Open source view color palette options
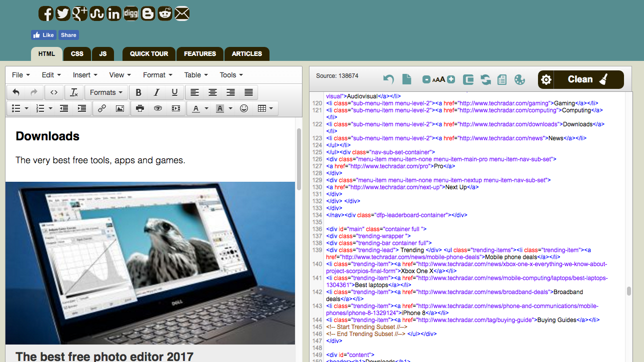 pos(519,79)
